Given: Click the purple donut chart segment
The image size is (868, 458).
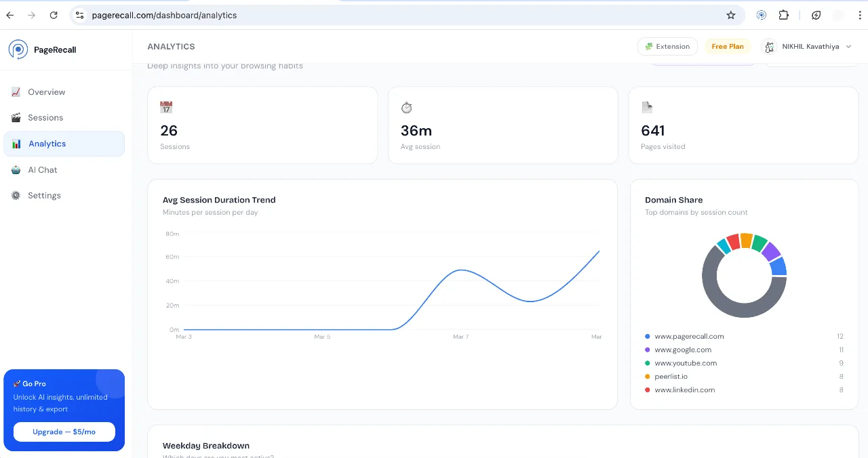Looking at the screenshot, I should click(x=771, y=251).
